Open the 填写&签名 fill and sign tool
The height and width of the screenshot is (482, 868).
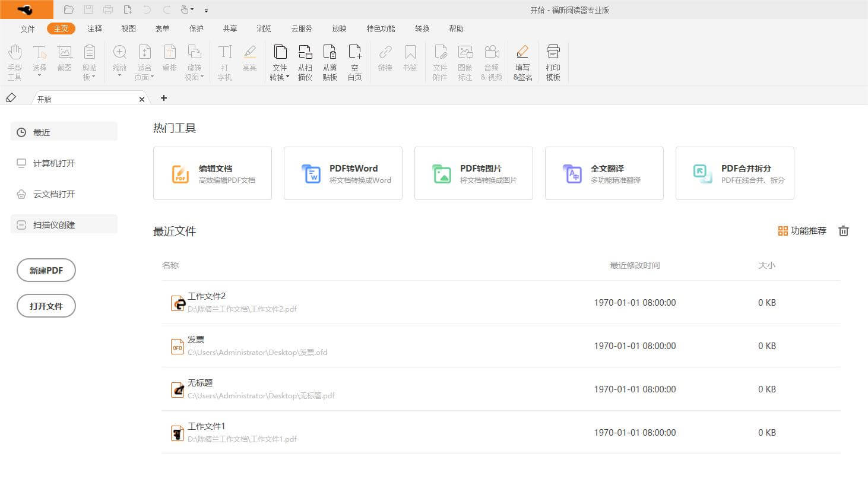pyautogui.click(x=522, y=62)
